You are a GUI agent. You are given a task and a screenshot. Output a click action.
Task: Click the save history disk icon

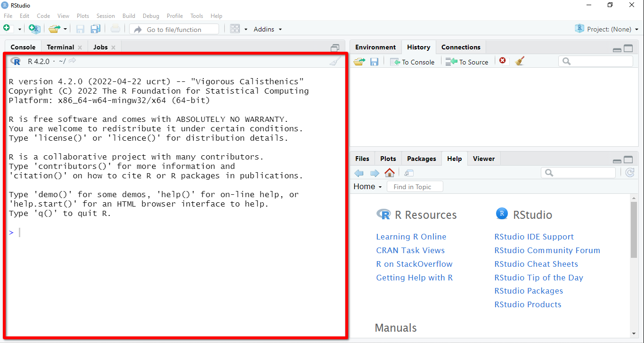pyautogui.click(x=374, y=62)
